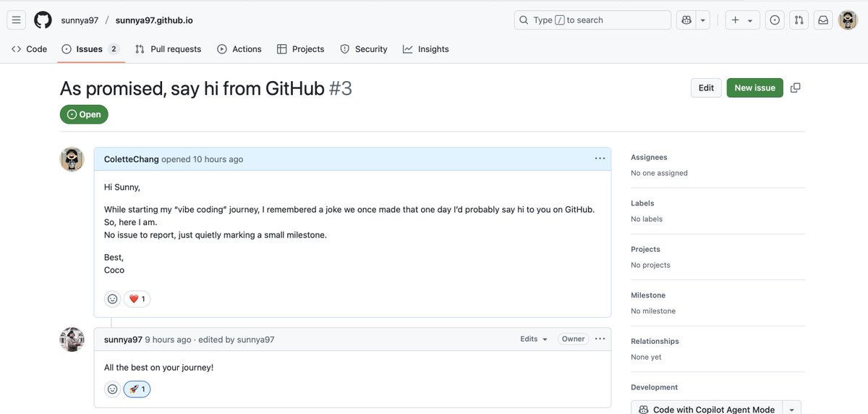Click the #3 issue number
868x414 pixels.
click(341, 88)
